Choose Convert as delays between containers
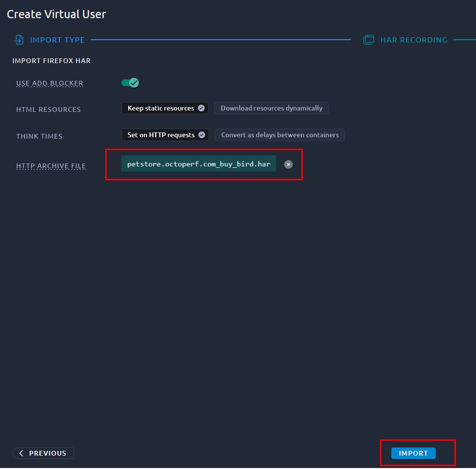 279,135
